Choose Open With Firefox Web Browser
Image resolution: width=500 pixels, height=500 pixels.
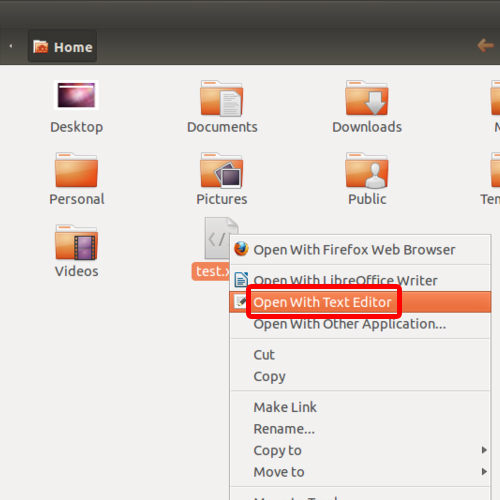pos(360,250)
